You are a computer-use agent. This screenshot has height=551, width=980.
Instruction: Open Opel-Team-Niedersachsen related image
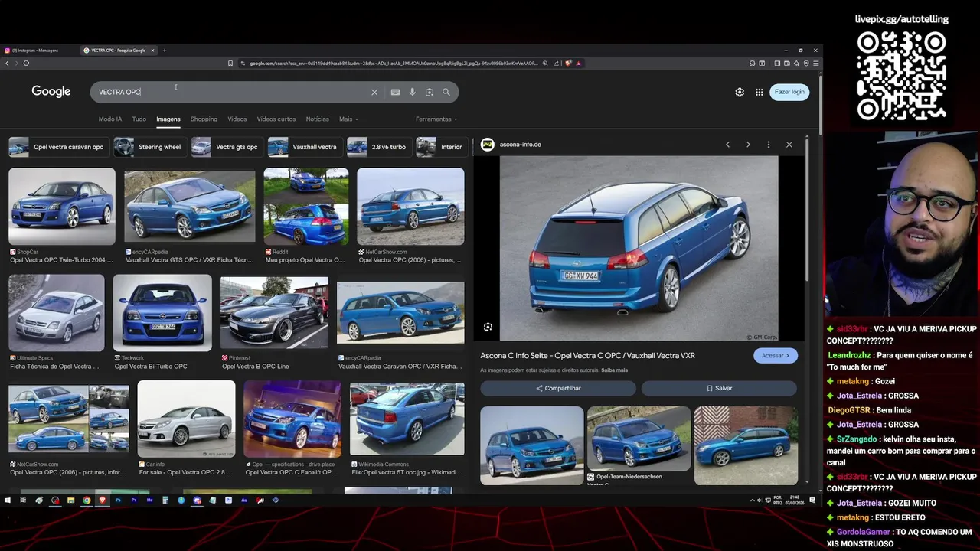tap(639, 439)
